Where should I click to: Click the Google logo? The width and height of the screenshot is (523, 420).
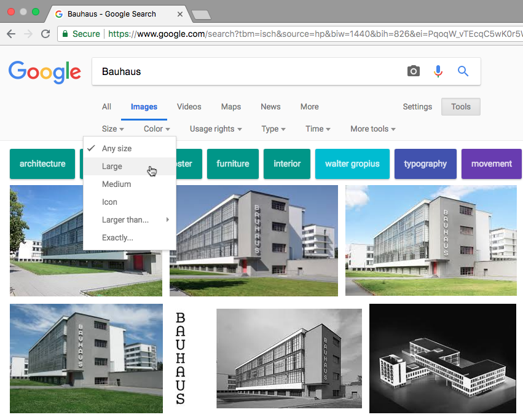[45, 72]
